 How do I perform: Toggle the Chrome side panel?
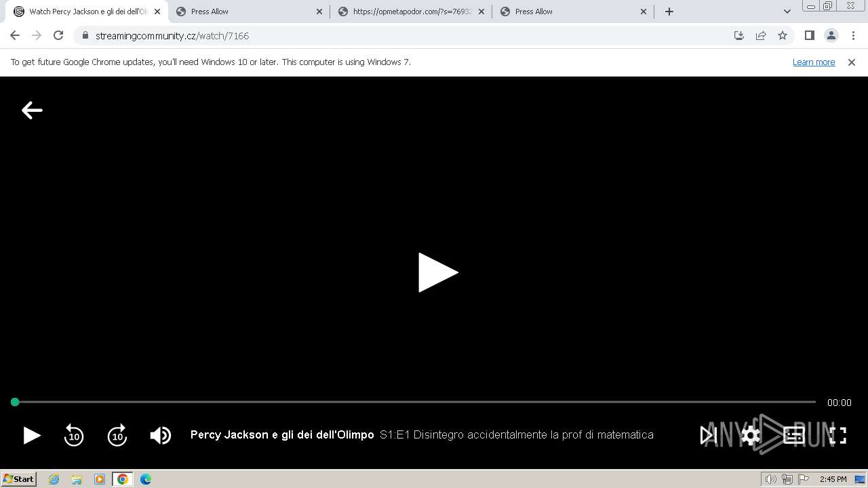(x=810, y=35)
